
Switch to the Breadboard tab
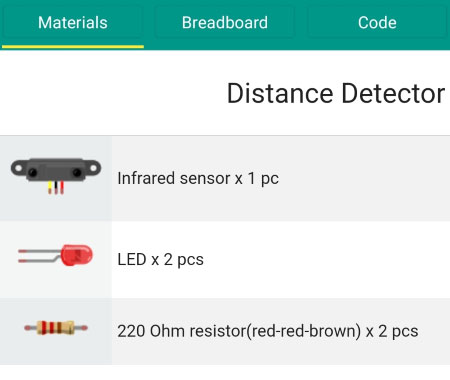click(225, 23)
